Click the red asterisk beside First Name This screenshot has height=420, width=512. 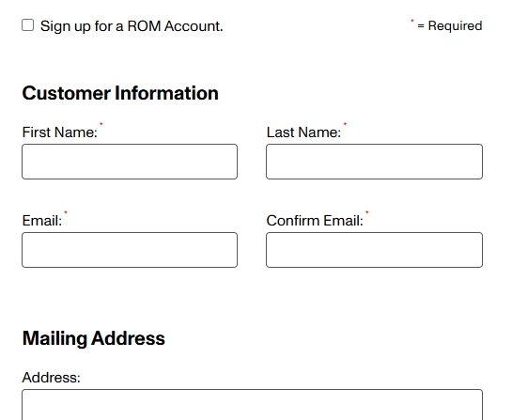click(101, 124)
